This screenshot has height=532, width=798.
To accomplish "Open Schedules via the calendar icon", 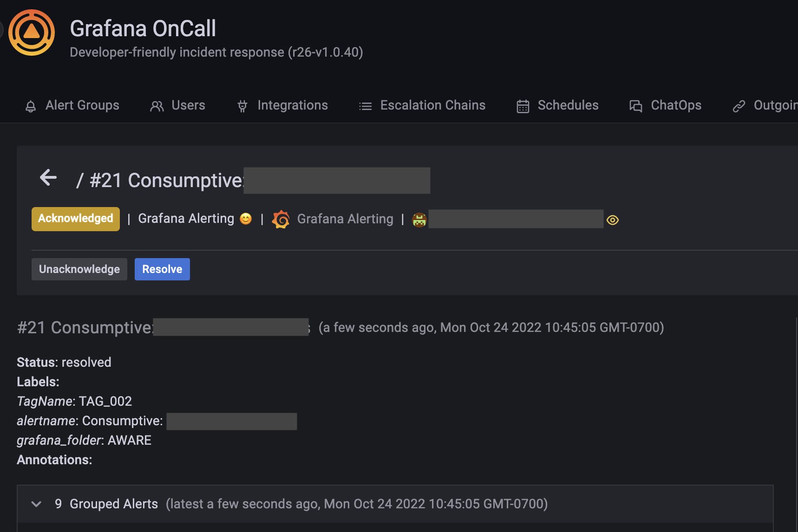I will tap(523, 105).
